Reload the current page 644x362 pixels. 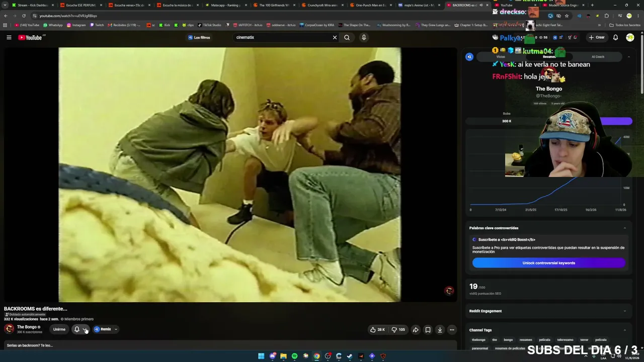click(x=24, y=16)
